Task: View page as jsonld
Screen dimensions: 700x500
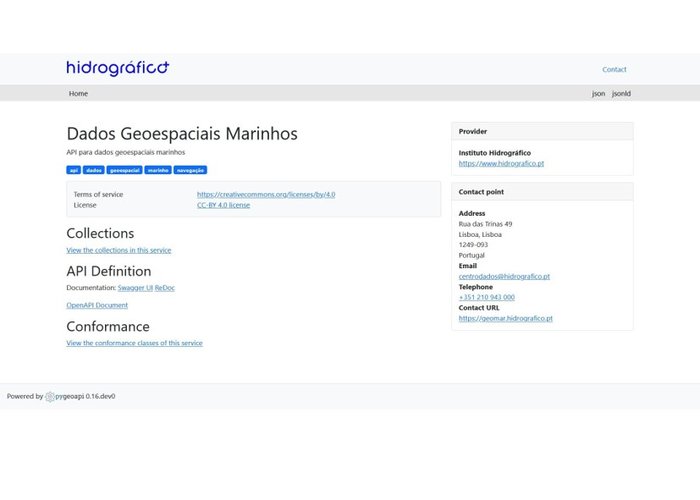Action: click(621, 93)
